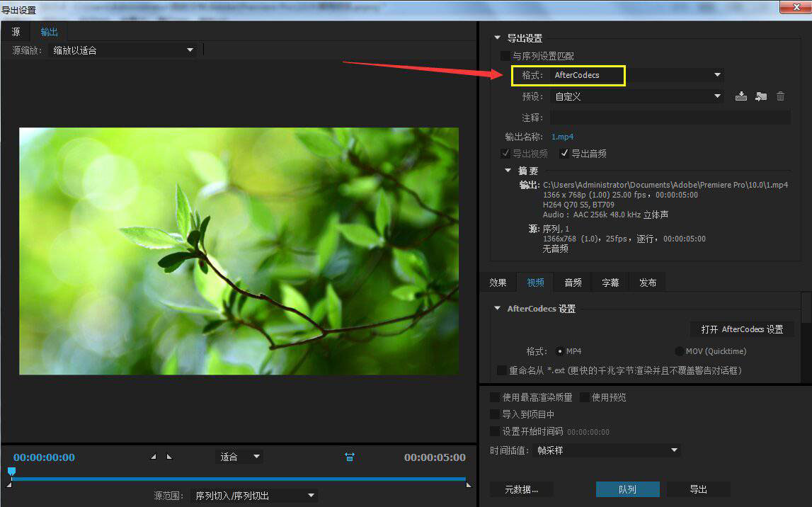This screenshot has width=812, height=507.
Task: Collapse the AfterCodecs 设置 section
Action: point(497,308)
